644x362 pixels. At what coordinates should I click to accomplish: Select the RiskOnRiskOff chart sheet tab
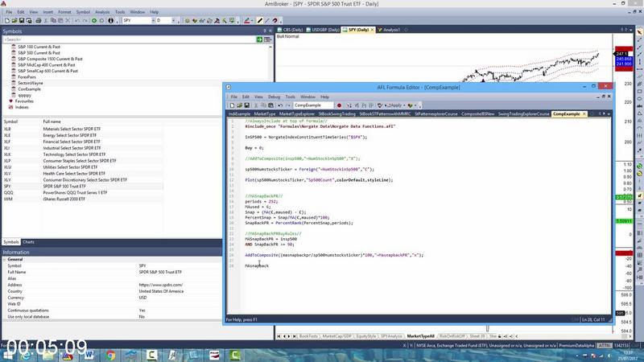pyautogui.click(x=452, y=336)
